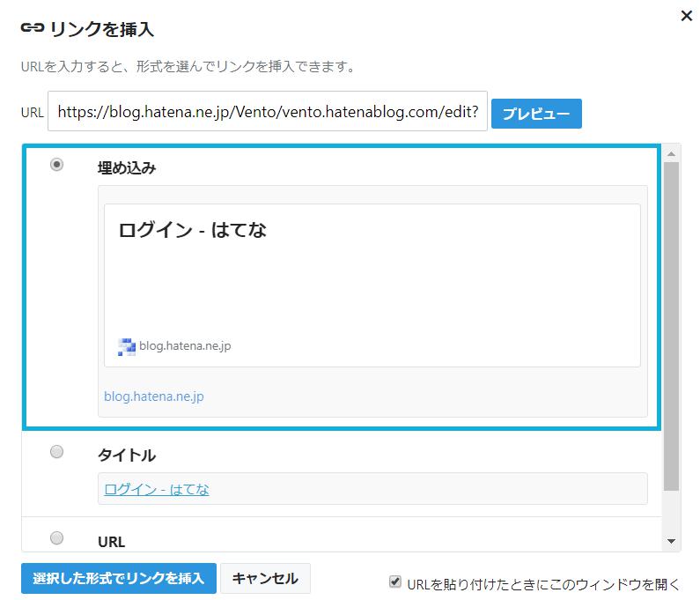Open the blog.hatena.ne.jp link below the card
700x600 pixels.
coord(153,396)
